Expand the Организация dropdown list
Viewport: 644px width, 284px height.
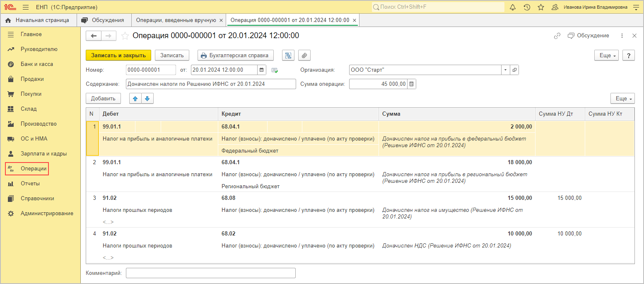point(506,70)
